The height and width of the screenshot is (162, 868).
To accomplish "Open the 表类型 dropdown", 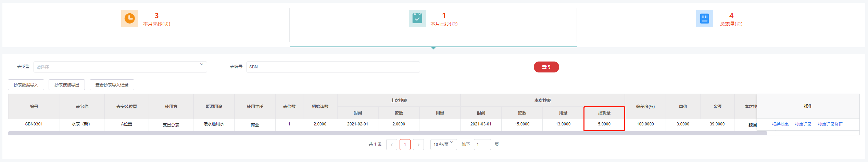I will coord(120,67).
